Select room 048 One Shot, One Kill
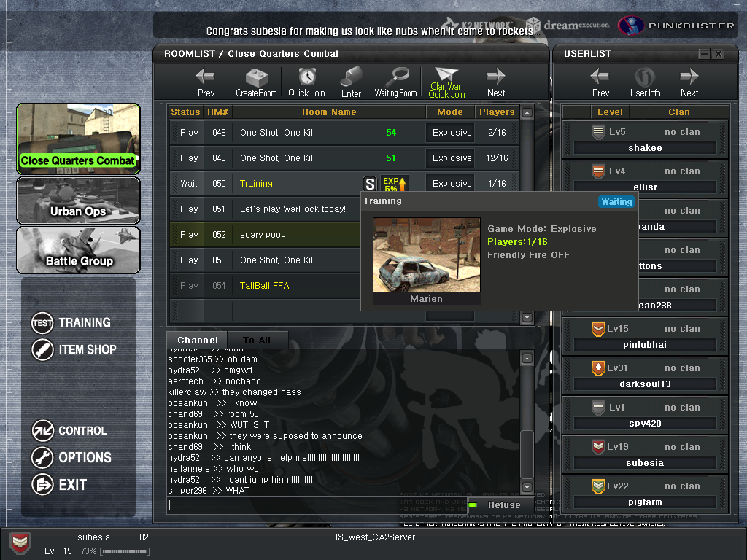 click(x=344, y=133)
